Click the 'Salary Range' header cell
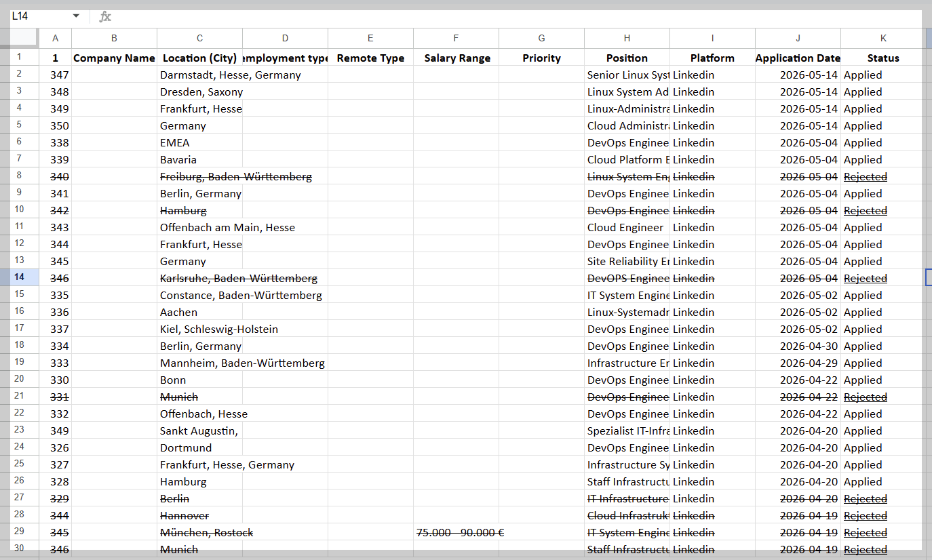Screen dimensions: 932x560 click(456, 58)
